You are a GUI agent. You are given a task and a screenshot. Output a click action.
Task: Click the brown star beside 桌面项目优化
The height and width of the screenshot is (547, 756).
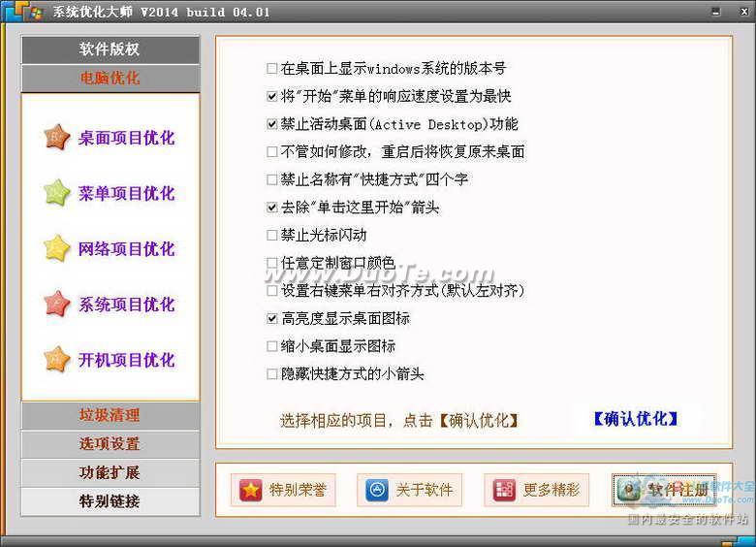(57, 138)
